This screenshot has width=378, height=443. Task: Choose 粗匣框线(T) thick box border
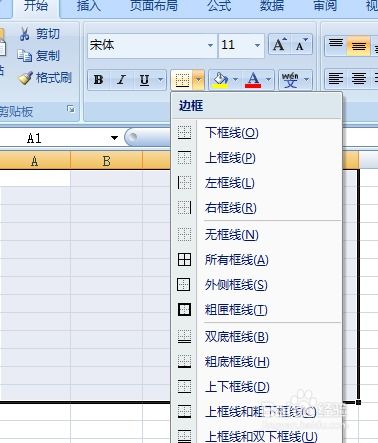(257, 310)
